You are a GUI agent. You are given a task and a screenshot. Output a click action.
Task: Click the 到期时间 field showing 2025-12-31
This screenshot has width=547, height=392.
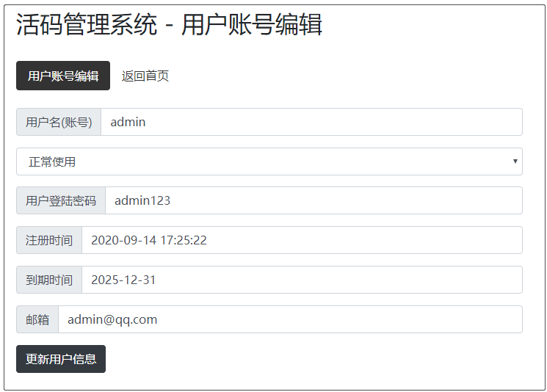tap(301, 280)
